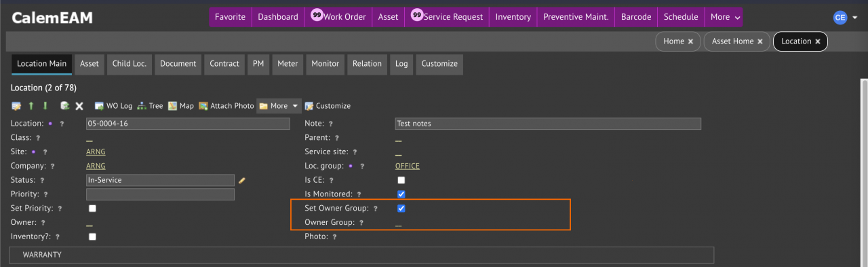The height and width of the screenshot is (267, 868).
Task: Open the Map view
Action: coord(180,106)
